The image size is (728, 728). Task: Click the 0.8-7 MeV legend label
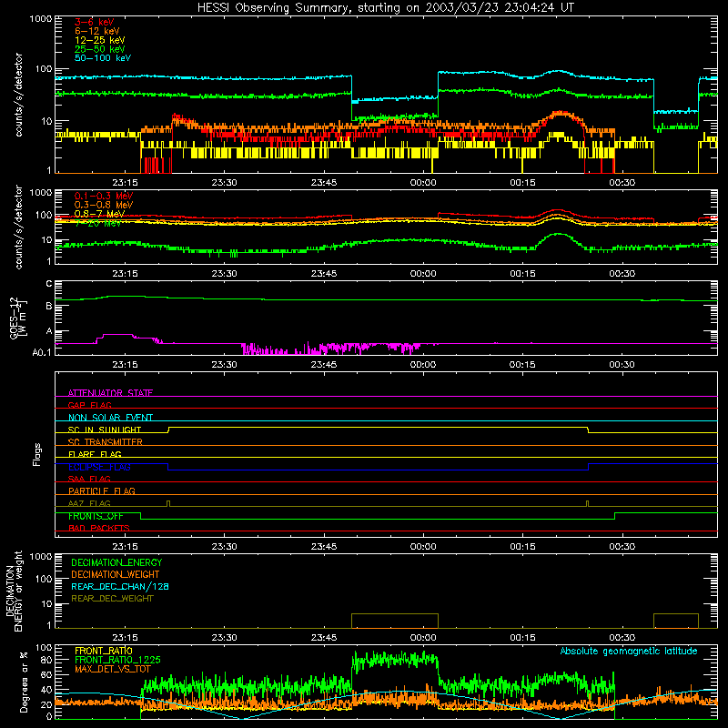99,214
